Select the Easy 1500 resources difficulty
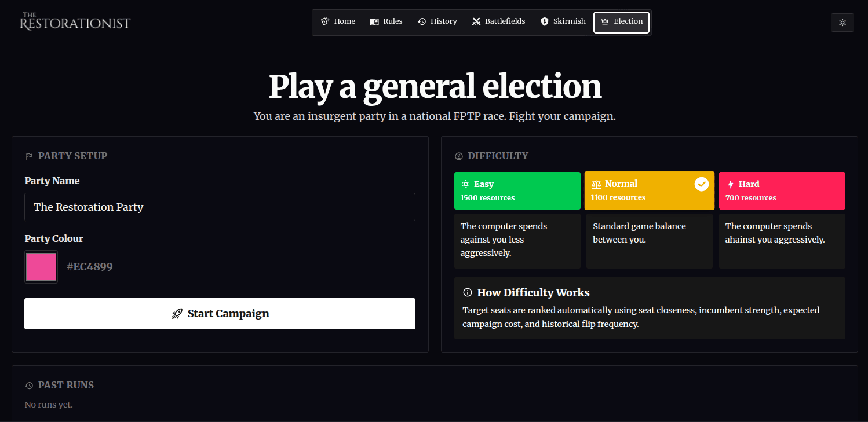 point(517,190)
